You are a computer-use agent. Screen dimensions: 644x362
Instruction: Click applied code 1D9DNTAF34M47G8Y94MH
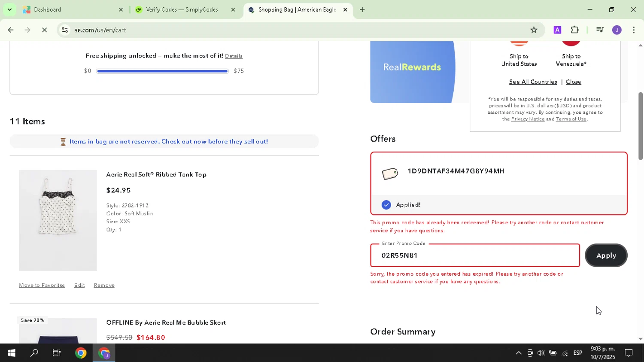pyautogui.click(x=456, y=171)
